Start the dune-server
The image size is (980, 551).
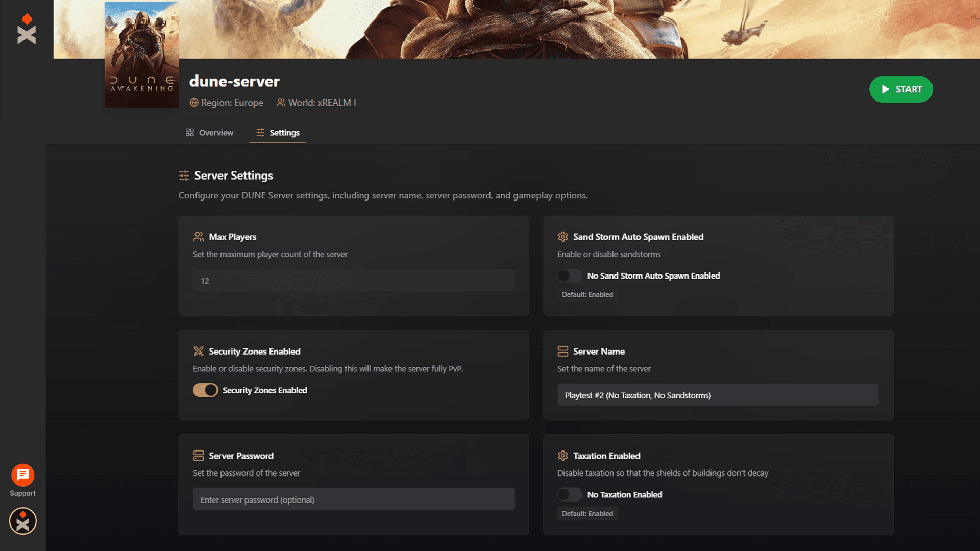click(901, 89)
